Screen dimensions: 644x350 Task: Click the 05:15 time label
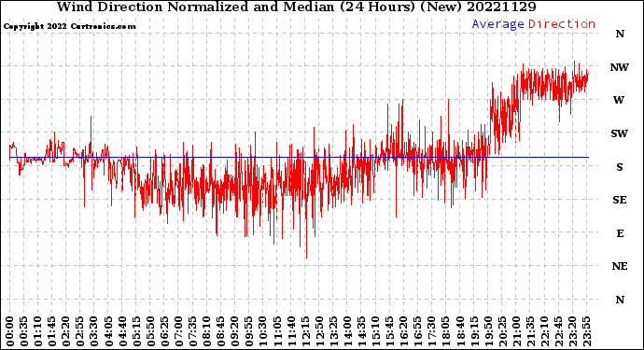coord(136,331)
